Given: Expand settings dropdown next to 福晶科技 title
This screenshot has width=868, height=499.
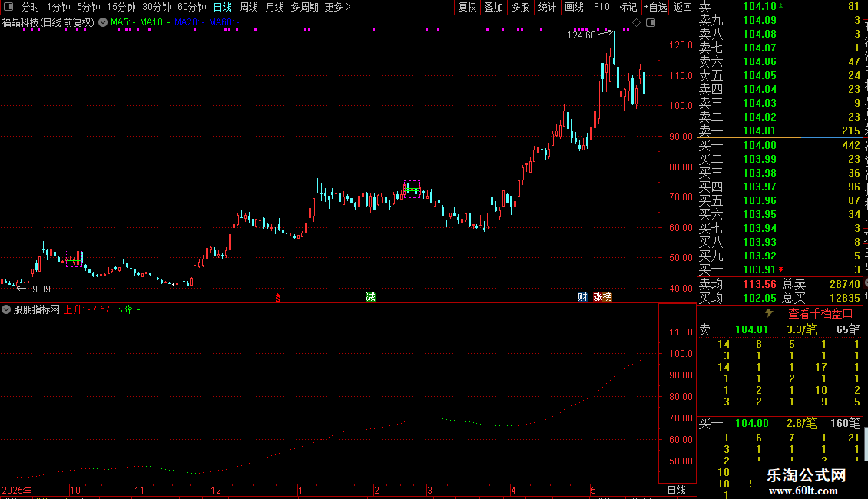Looking at the screenshot, I should 103,22.
